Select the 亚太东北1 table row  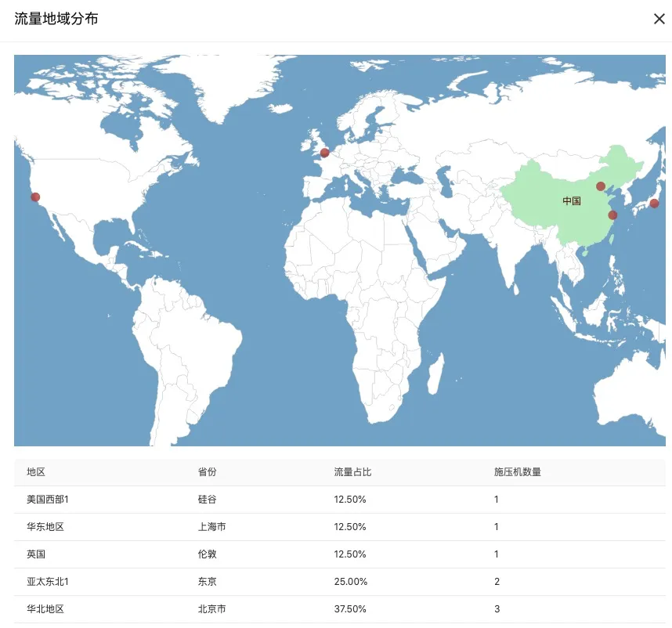coord(340,582)
